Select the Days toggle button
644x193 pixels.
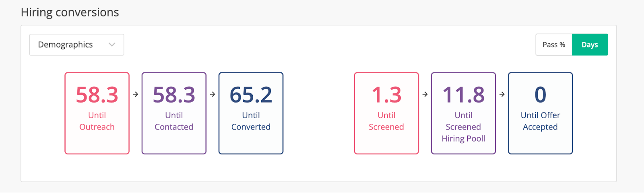click(590, 45)
